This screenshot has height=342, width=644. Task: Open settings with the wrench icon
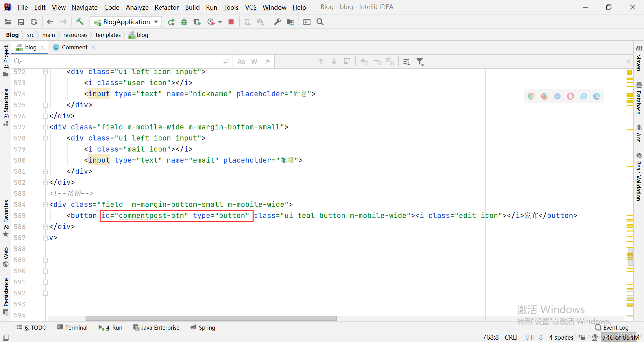coord(277,22)
